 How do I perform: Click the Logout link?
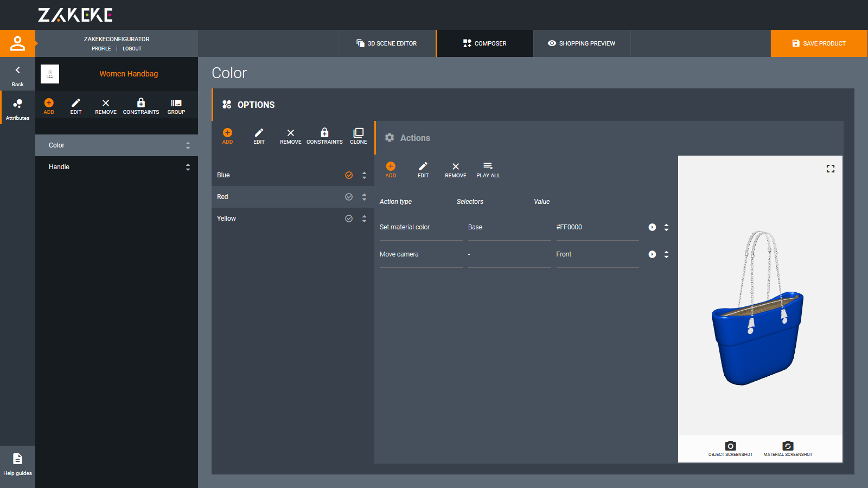132,49
